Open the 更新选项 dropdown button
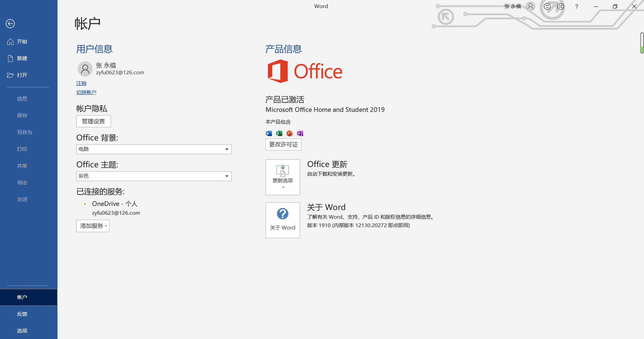This screenshot has width=644, height=339. [283, 177]
